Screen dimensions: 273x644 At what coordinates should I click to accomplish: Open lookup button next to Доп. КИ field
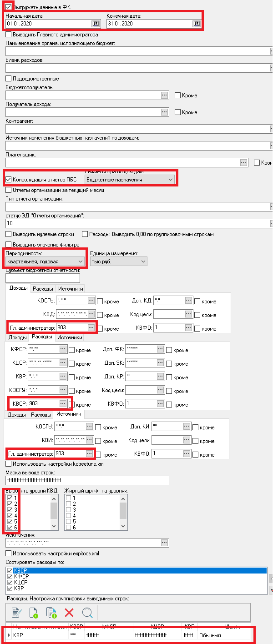187,427
